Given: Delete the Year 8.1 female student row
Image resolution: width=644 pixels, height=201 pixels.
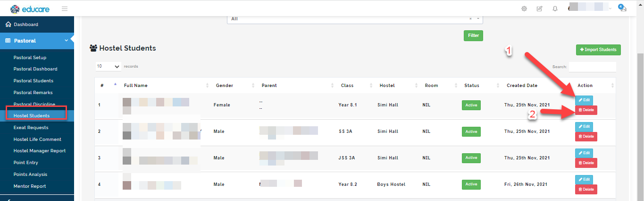Looking at the screenshot, I should [586, 110].
